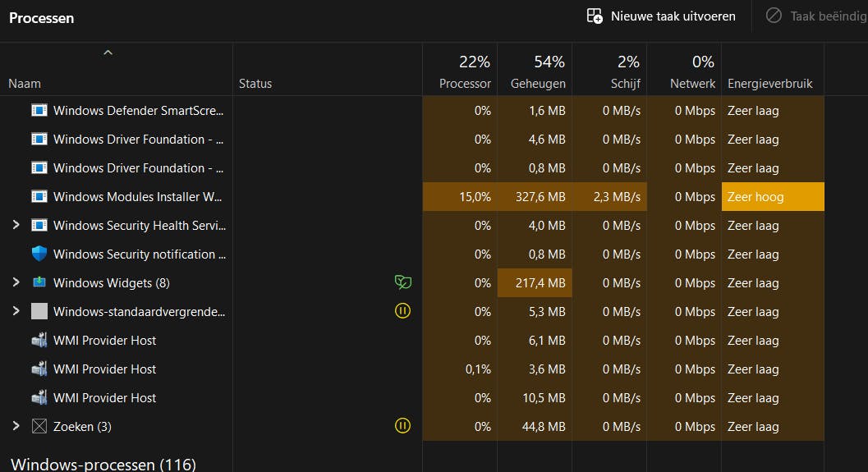Click the Windows Widgets process icon

pos(39,283)
